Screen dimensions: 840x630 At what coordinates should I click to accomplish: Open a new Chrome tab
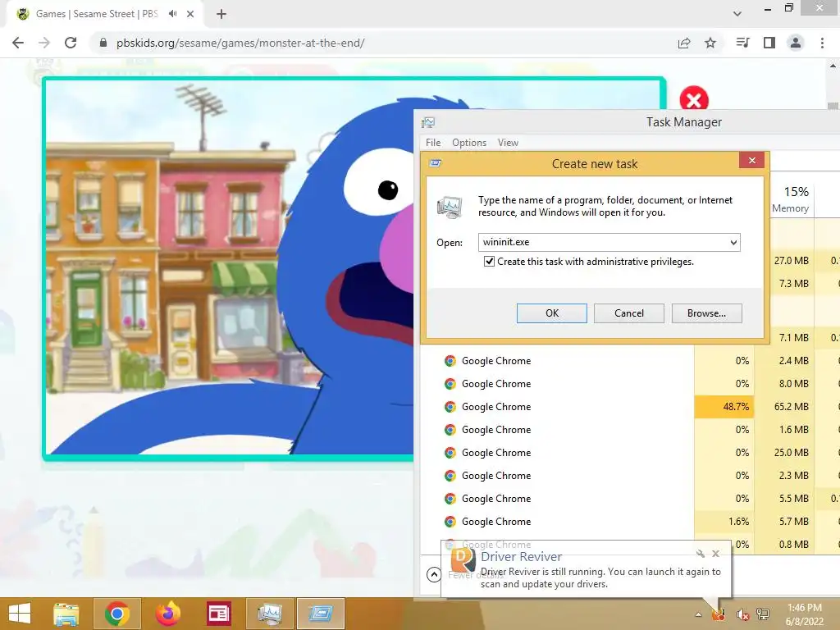[x=221, y=14]
